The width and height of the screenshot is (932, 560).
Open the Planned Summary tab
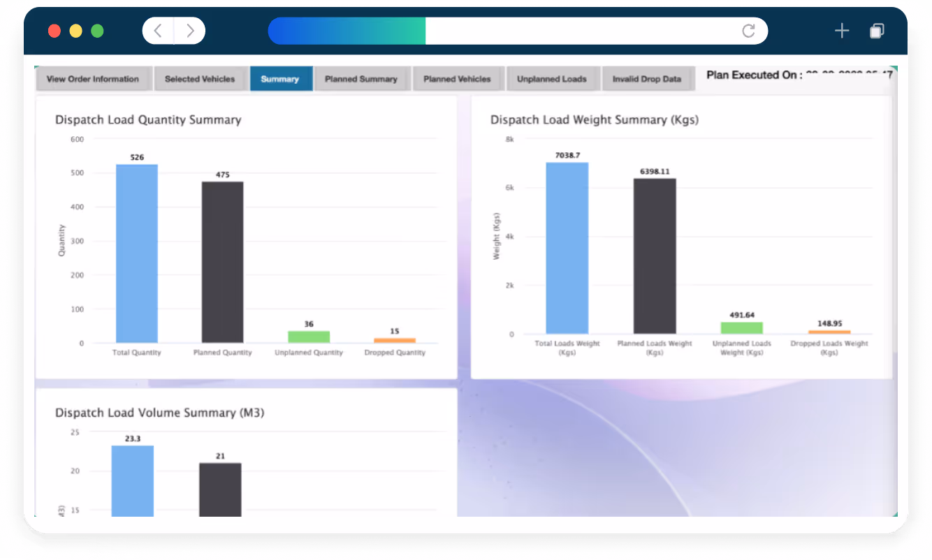pyautogui.click(x=361, y=79)
